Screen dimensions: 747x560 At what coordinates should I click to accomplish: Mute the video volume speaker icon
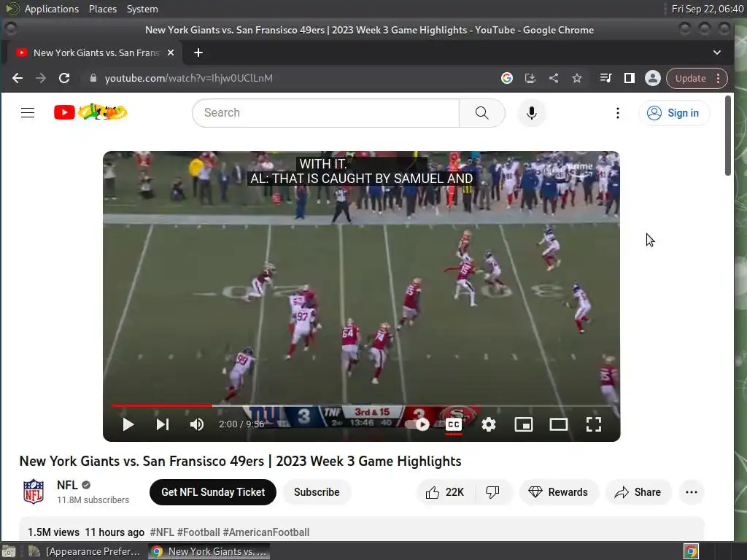pyautogui.click(x=197, y=424)
